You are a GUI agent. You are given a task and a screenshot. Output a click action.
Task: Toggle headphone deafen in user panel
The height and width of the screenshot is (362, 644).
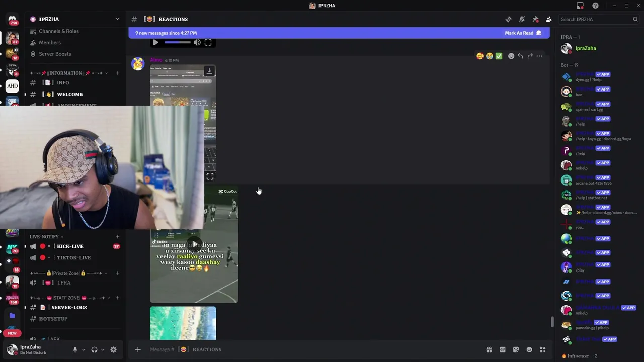click(94, 350)
